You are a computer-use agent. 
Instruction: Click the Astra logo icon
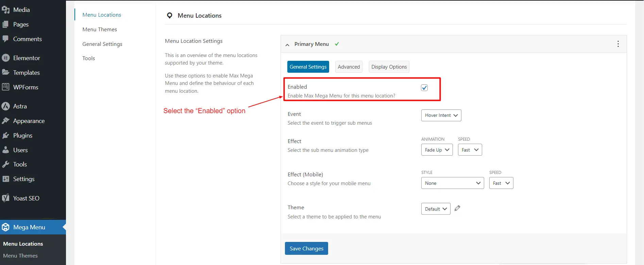(x=5, y=106)
